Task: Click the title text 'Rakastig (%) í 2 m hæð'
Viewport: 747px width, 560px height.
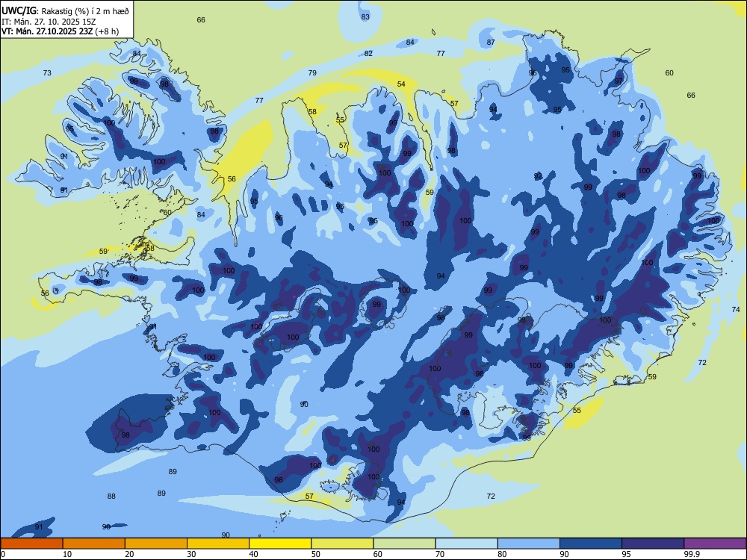Action: pyautogui.click(x=85, y=11)
